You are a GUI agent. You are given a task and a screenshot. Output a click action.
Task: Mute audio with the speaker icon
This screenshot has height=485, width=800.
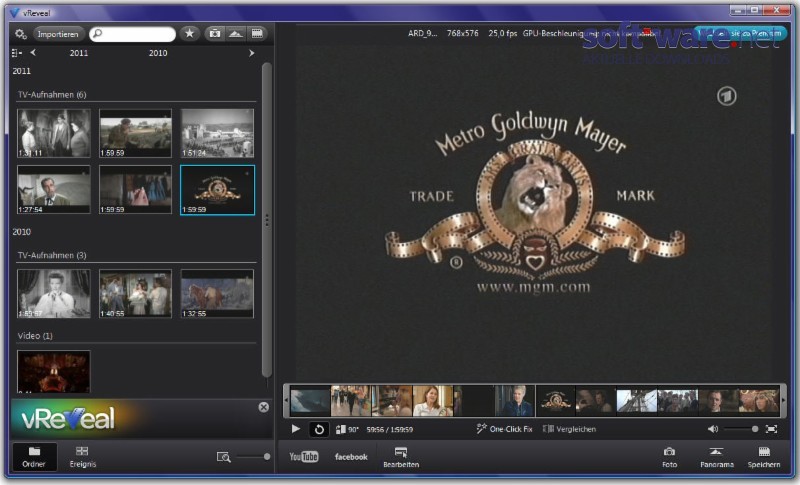(x=713, y=429)
